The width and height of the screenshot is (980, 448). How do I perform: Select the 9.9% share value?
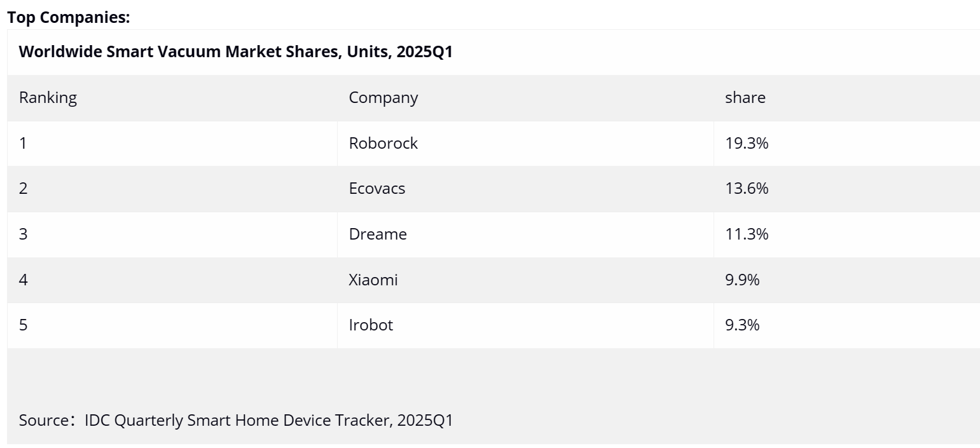pos(742,280)
